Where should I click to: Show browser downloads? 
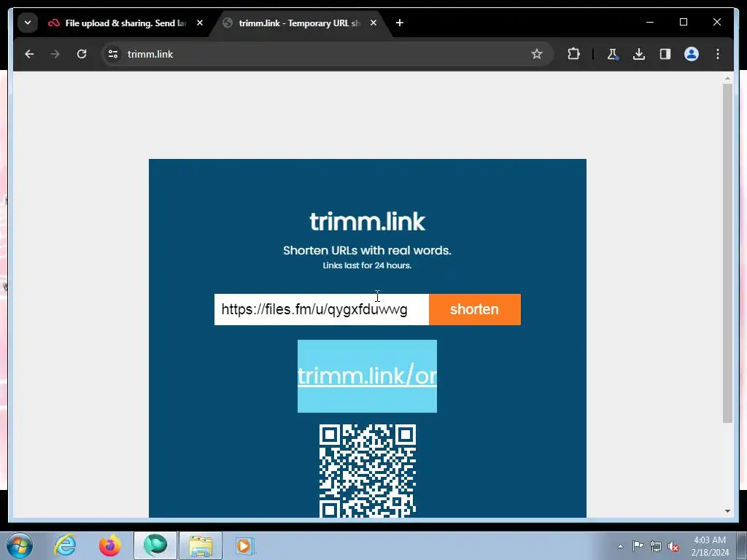click(639, 54)
